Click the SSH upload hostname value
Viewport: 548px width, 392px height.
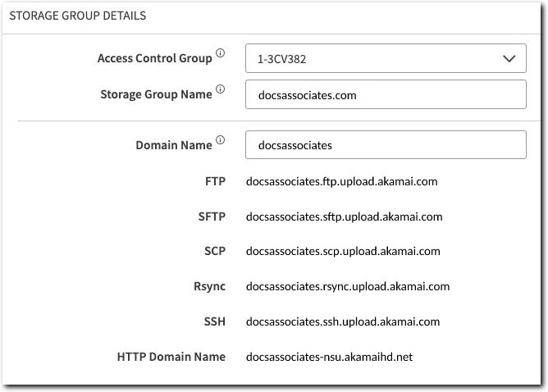[343, 322]
